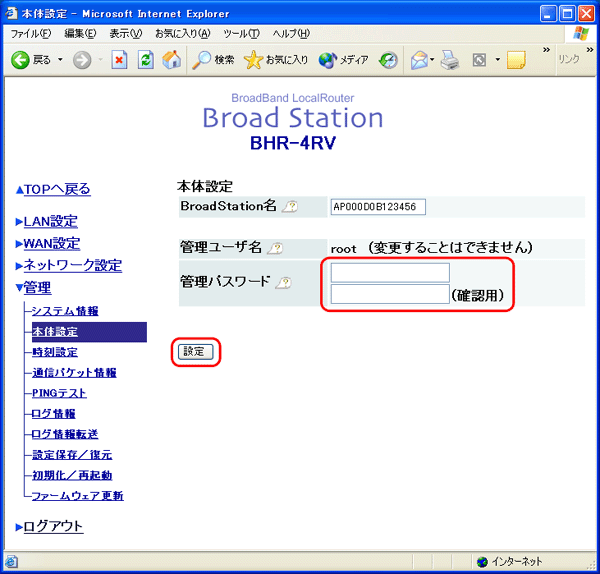Screen dimensions: 600x574
Task: Open the Mail icon dropdown arrow
Action: [432, 60]
